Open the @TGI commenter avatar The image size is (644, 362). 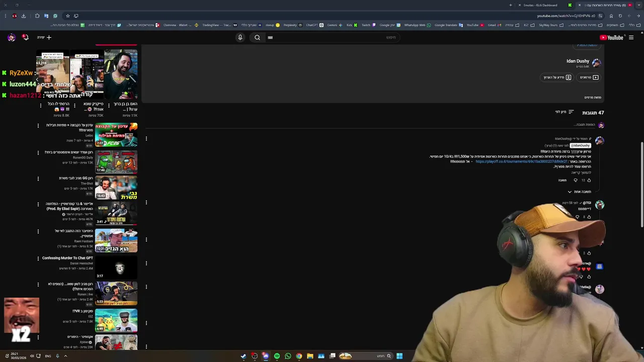(600, 205)
